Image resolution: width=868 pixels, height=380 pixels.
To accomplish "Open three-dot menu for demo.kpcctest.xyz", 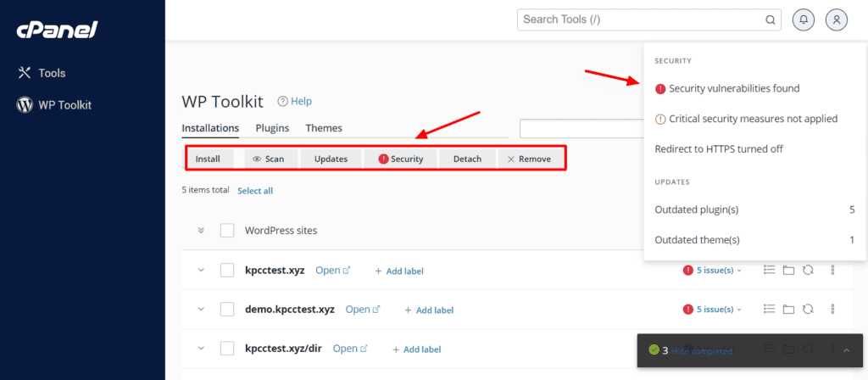I will [x=832, y=310].
